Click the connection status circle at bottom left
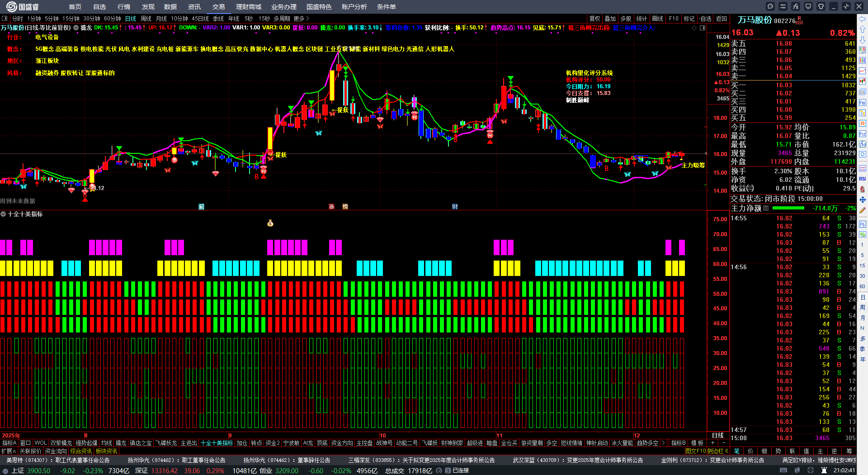The height and width of the screenshot is (475, 868). tap(5, 470)
